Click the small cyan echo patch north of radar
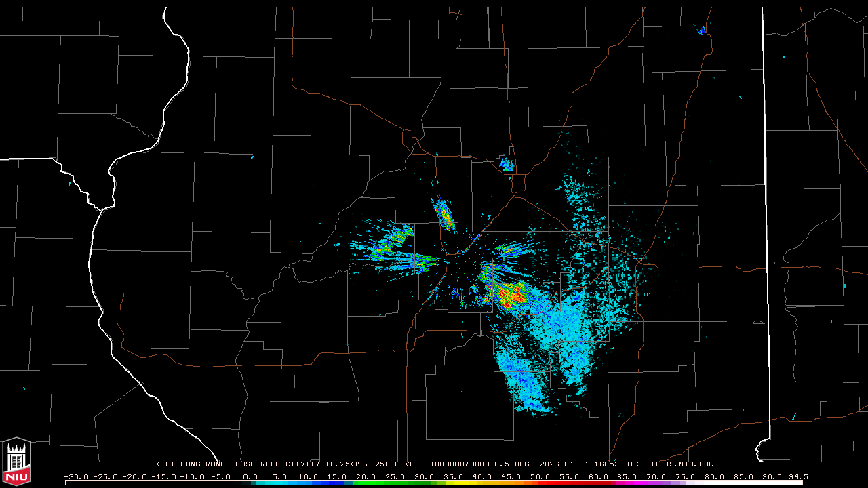868x488 pixels. coord(507,164)
